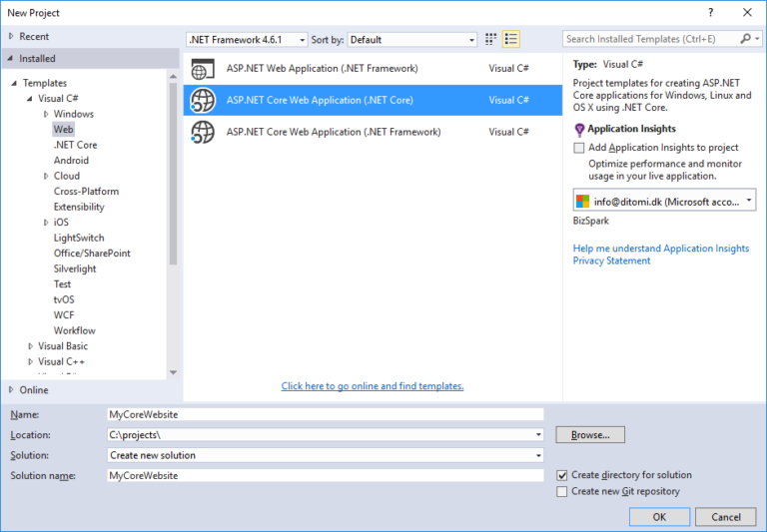Click the Solution name input field
Viewport: 767px width, 532px height.
(326, 476)
